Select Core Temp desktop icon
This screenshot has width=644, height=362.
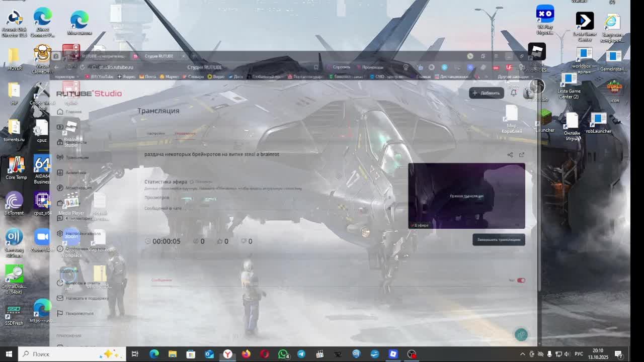(x=16, y=168)
